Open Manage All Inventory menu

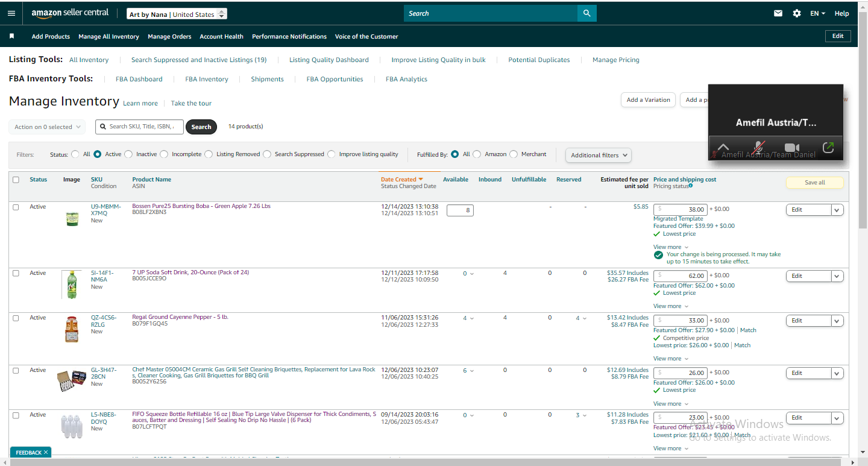click(108, 36)
